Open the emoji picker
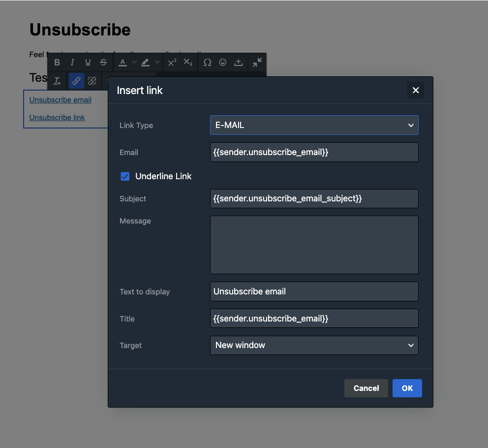The image size is (488, 448). (x=223, y=63)
